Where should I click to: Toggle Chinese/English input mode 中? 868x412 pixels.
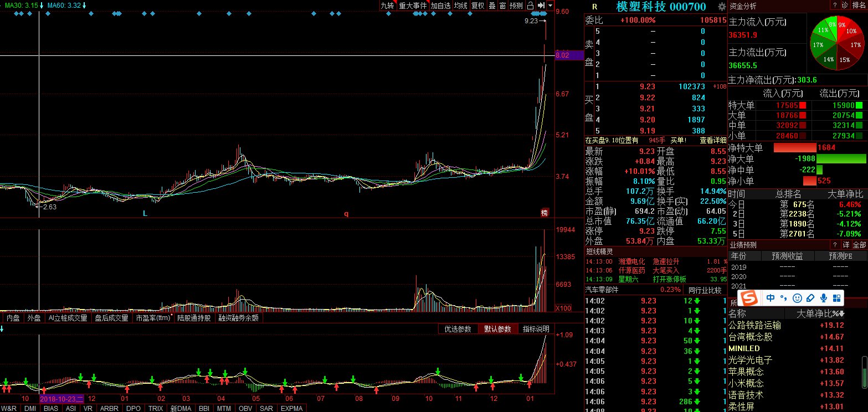pos(771,298)
